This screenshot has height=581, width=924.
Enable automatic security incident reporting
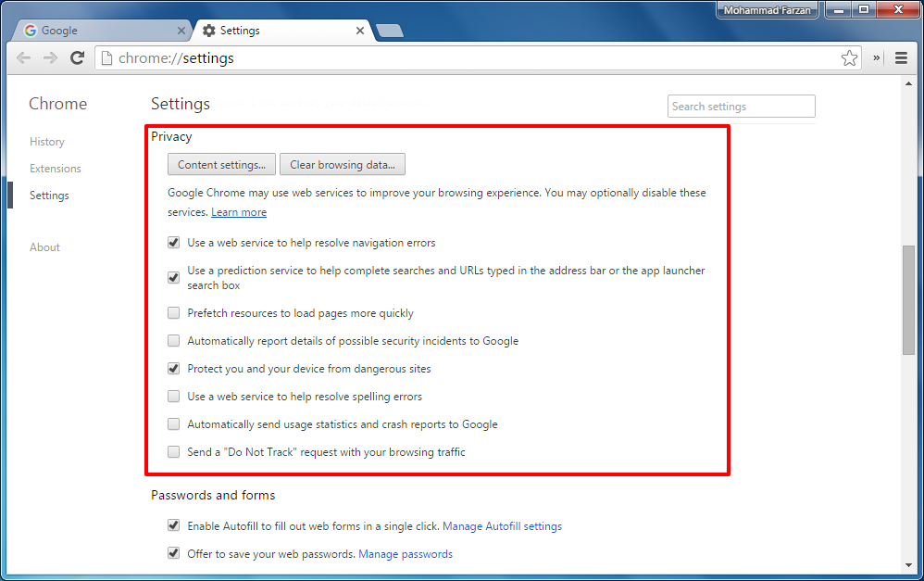tap(173, 340)
